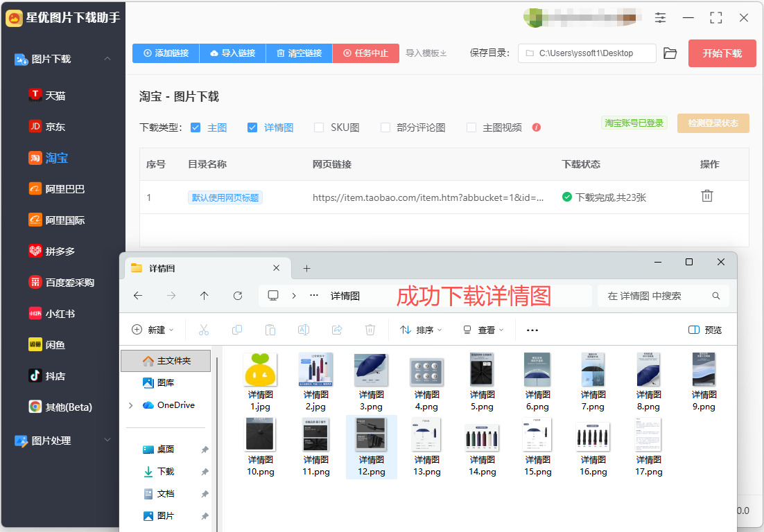Click the search magnifier in Explorer search box
The image size is (764, 532).
715,296
